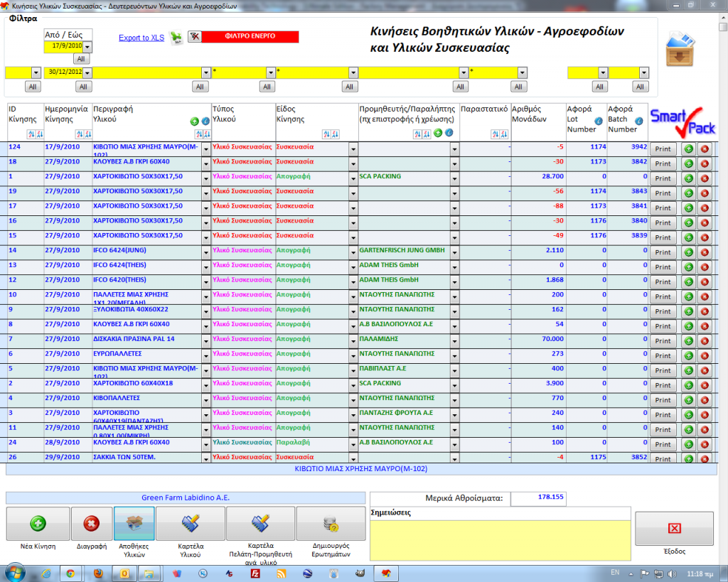Sort Είδος Κίνησης column descending

coord(335,134)
